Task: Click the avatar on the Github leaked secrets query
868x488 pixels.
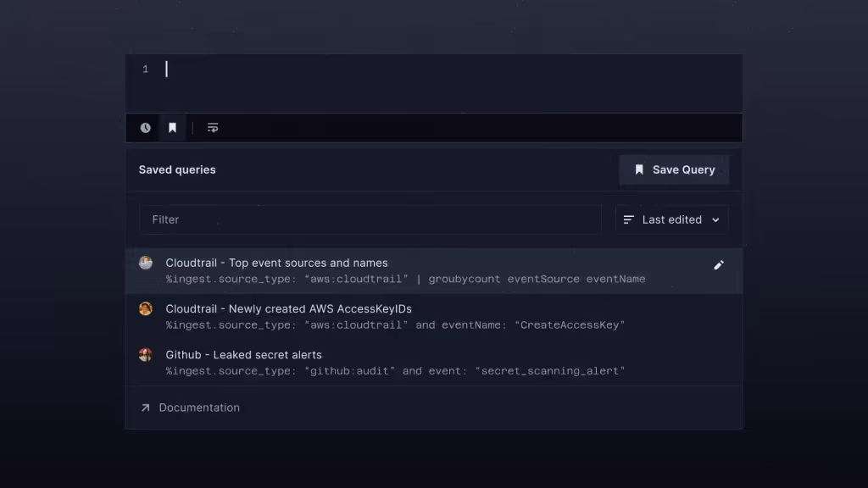Action: (145, 355)
